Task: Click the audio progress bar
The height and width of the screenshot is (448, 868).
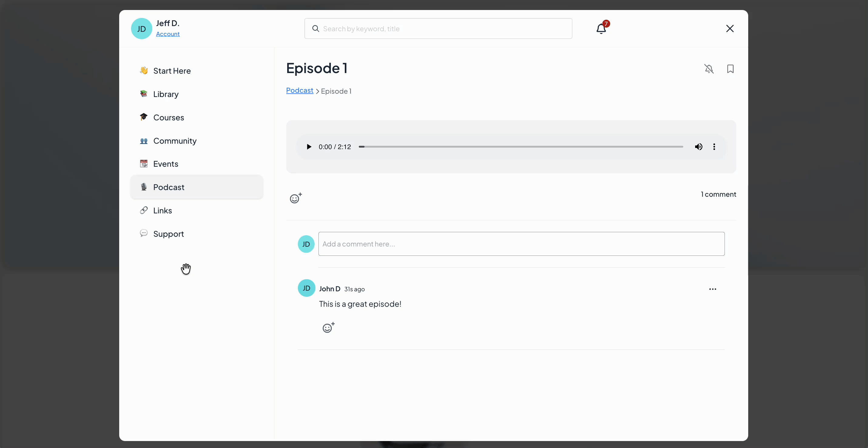Action: click(521, 146)
